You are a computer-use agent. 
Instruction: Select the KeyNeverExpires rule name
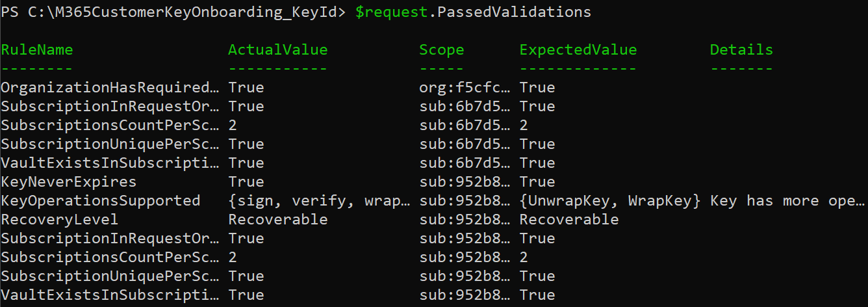(69, 181)
